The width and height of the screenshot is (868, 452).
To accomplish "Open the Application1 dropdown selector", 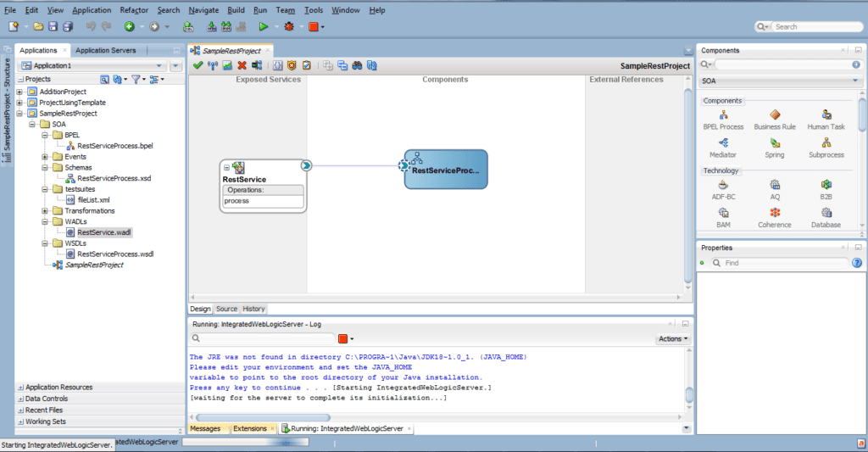I will click(93, 65).
